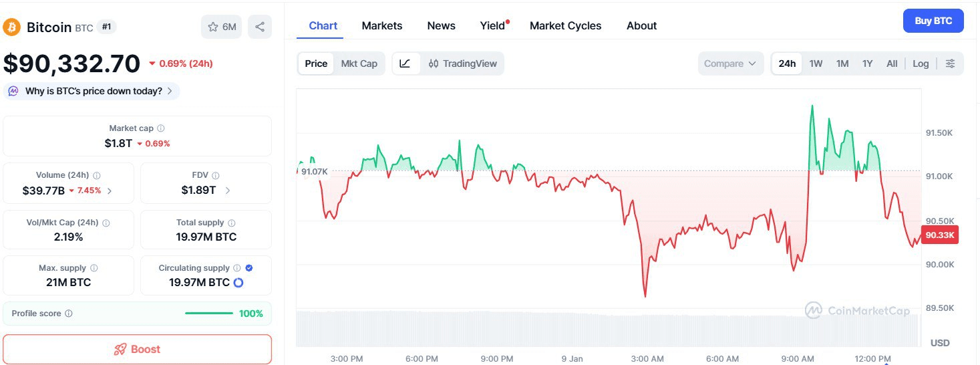Select the Price chart toggle
This screenshot has height=365, width=980.
coord(316,64)
